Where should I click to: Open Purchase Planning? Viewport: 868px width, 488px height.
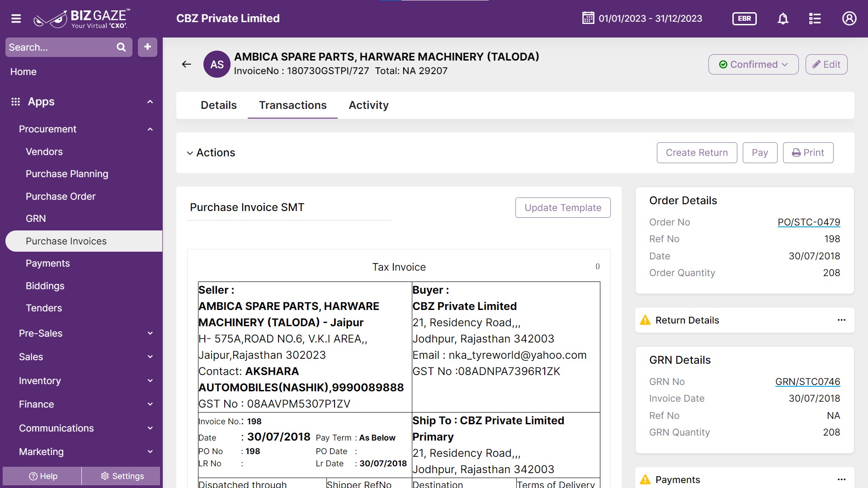(67, 174)
